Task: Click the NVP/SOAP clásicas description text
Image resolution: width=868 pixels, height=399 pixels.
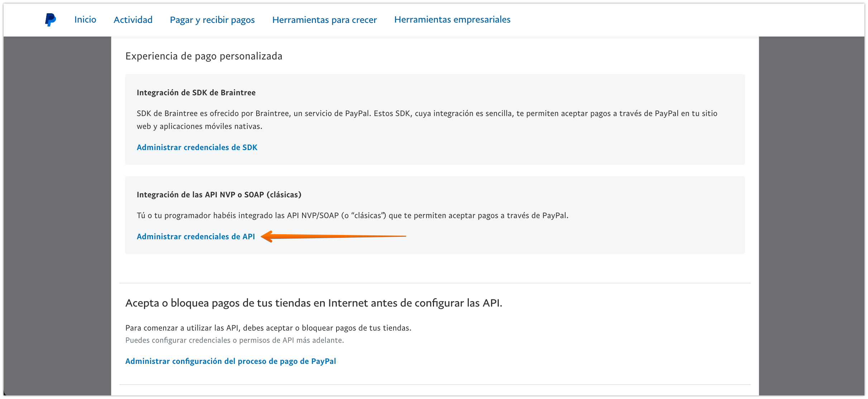Action: [x=352, y=216]
